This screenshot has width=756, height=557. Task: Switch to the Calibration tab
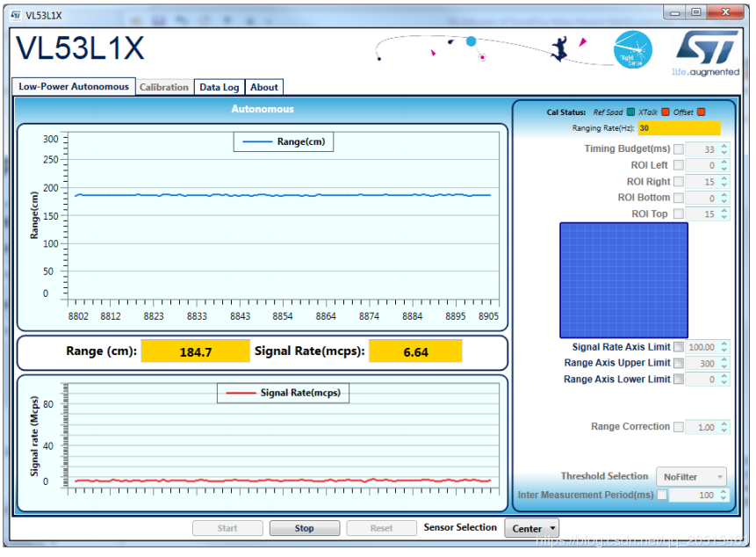tap(164, 87)
